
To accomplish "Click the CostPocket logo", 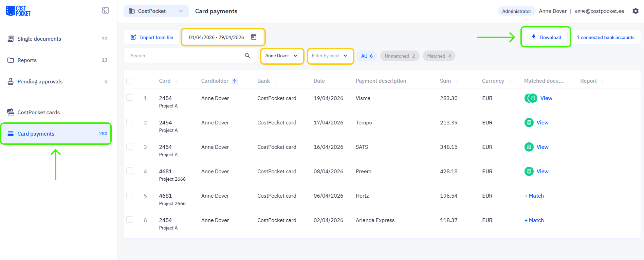I will pyautogui.click(x=18, y=11).
